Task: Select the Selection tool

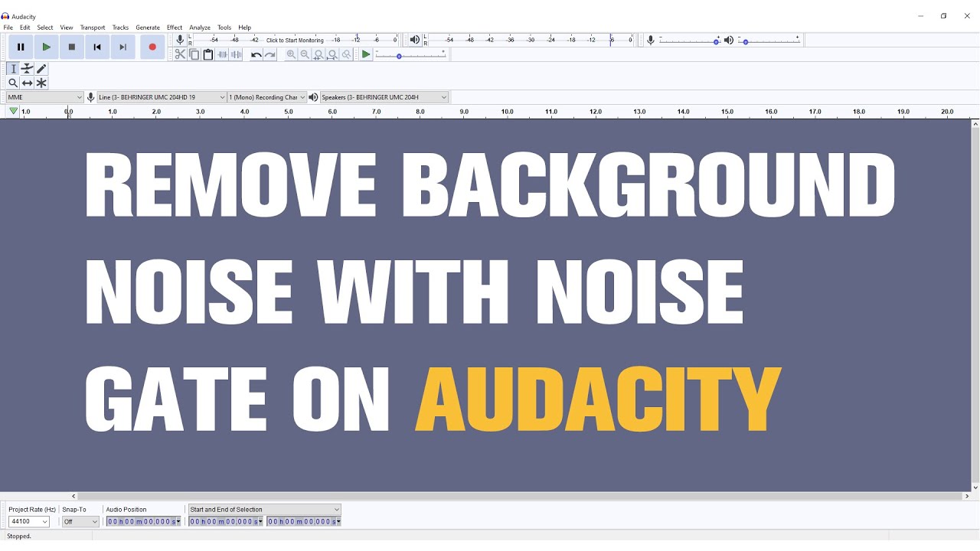Action: click(x=13, y=68)
